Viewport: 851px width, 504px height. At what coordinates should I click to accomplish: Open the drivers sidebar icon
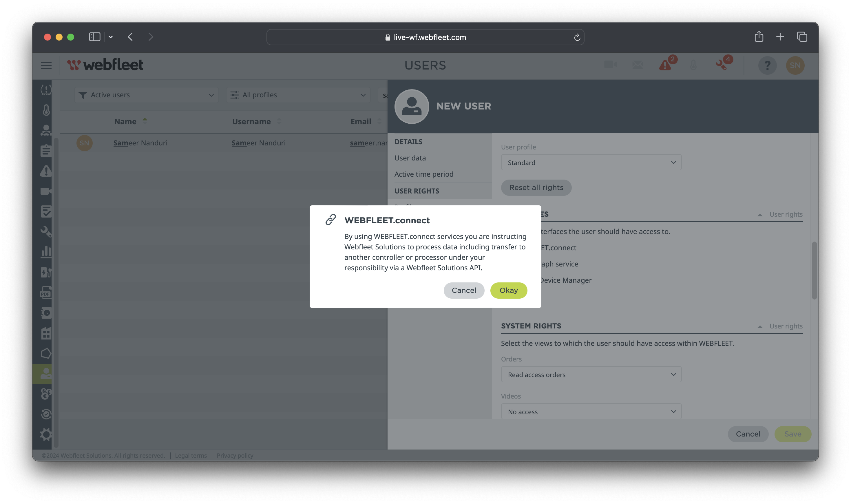pyautogui.click(x=46, y=130)
